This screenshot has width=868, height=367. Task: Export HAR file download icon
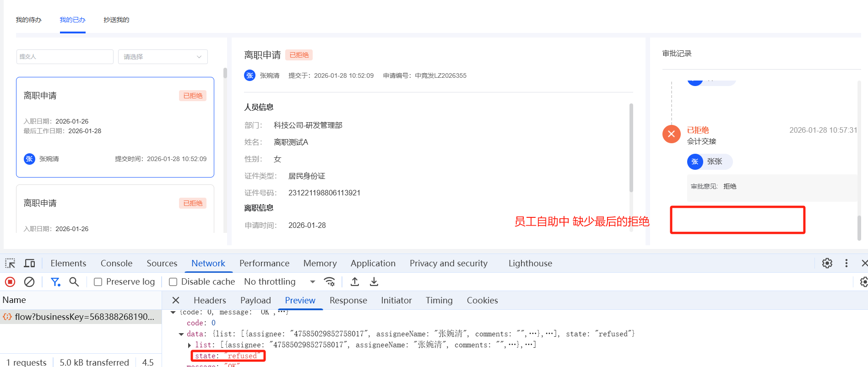374,282
